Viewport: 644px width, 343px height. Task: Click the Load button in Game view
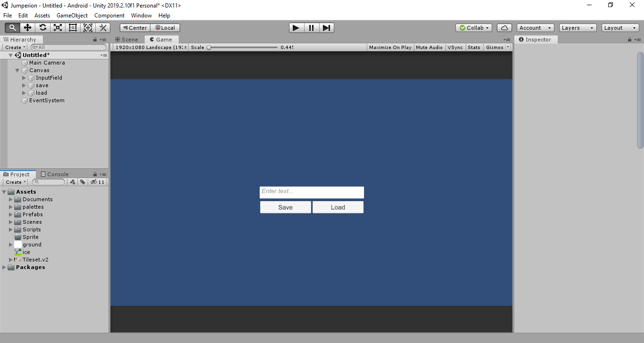tap(338, 207)
